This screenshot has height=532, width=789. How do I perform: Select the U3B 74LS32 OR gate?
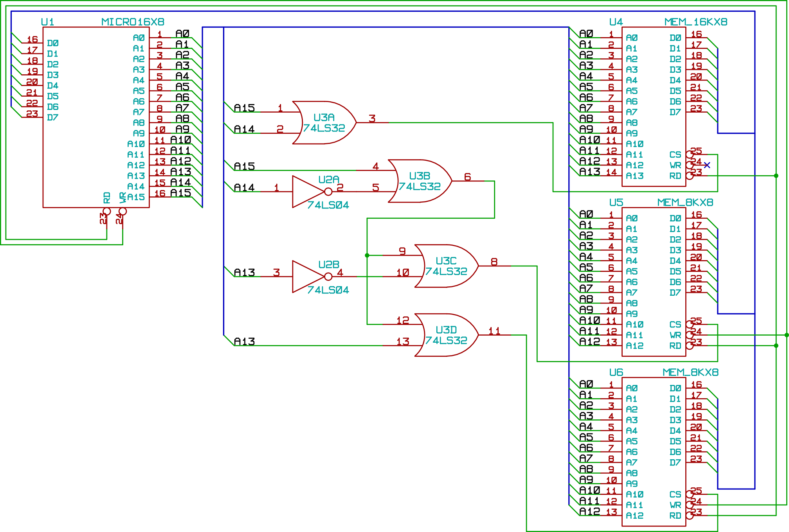419,181
